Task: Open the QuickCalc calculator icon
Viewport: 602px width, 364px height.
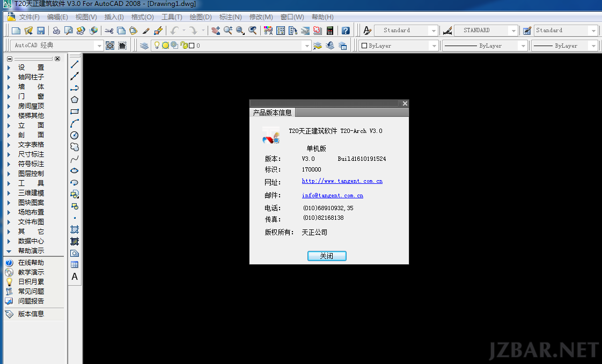Action: (x=330, y=31)
